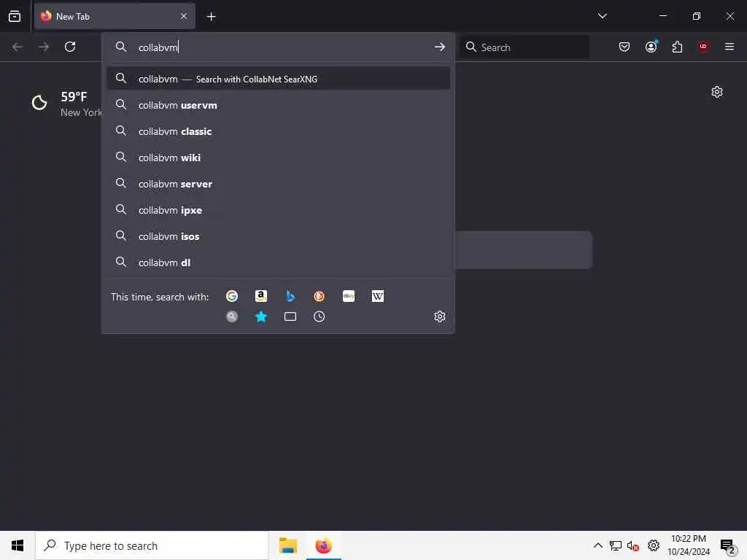Expand the list all tabs chevron

(x=603, y=16)
